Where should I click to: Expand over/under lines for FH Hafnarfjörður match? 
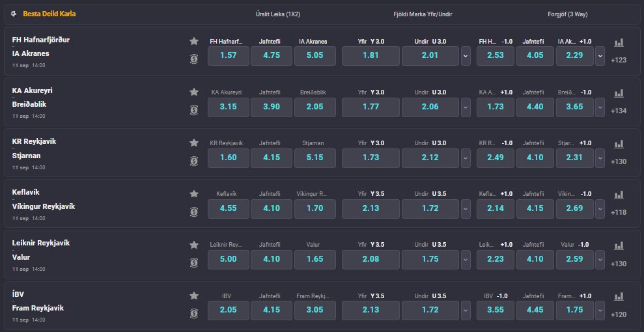tap(466, 56)
